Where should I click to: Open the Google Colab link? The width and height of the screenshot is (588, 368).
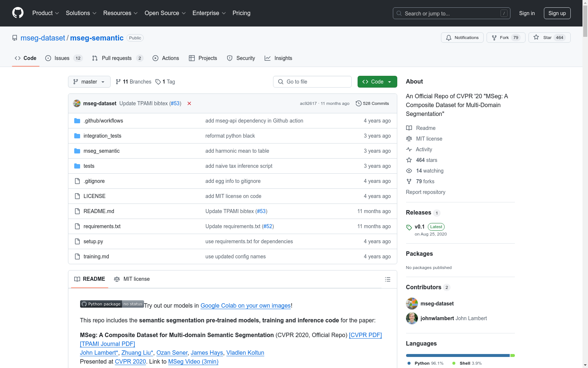coord(245,305)
